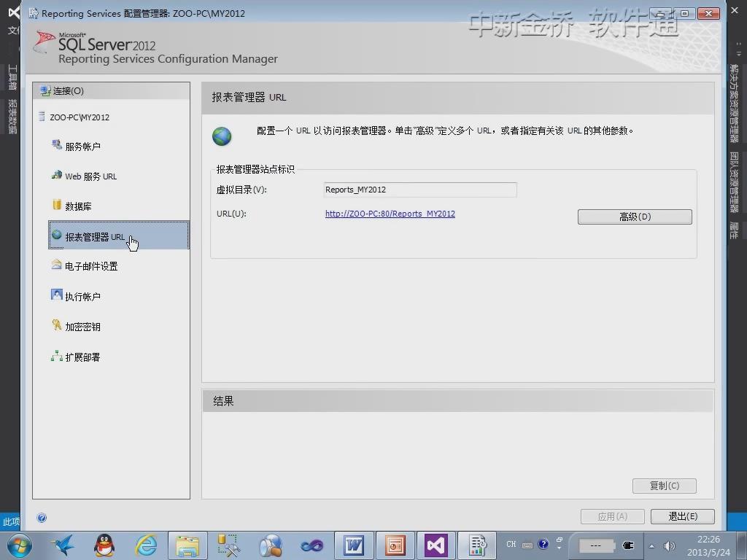Open the http://ZOO-PC:80/Reports_MY2012 link

click(390, 214)
